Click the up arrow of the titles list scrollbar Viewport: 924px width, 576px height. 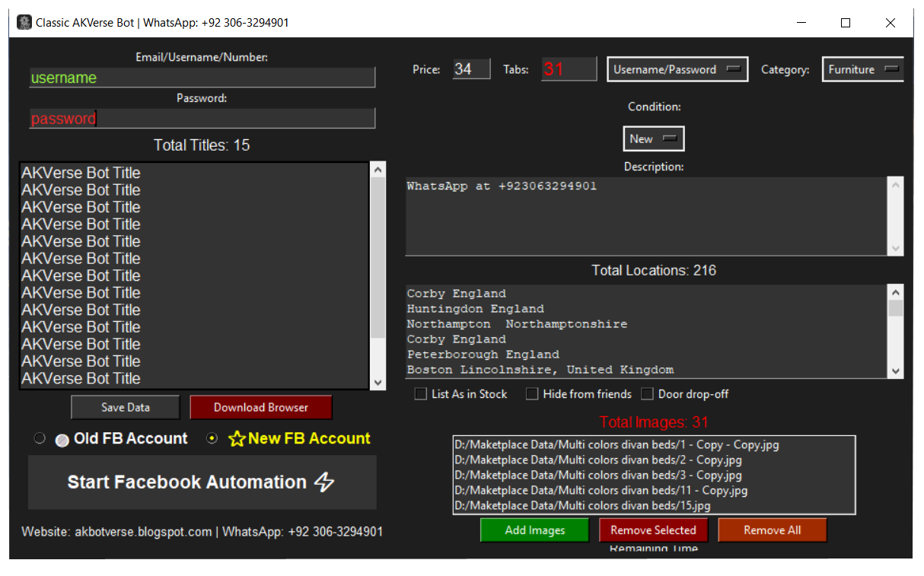click(378, 170)
